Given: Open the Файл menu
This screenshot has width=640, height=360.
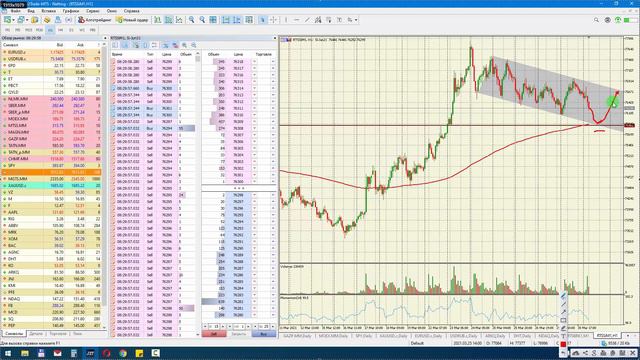Looking at the screenshot, I should 15,11.
